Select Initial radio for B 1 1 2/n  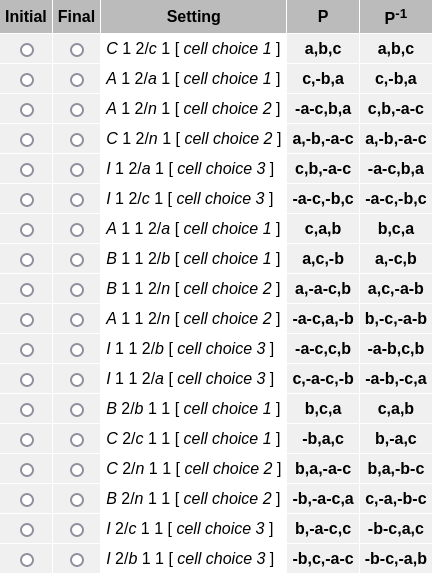[x=27, y=289]
